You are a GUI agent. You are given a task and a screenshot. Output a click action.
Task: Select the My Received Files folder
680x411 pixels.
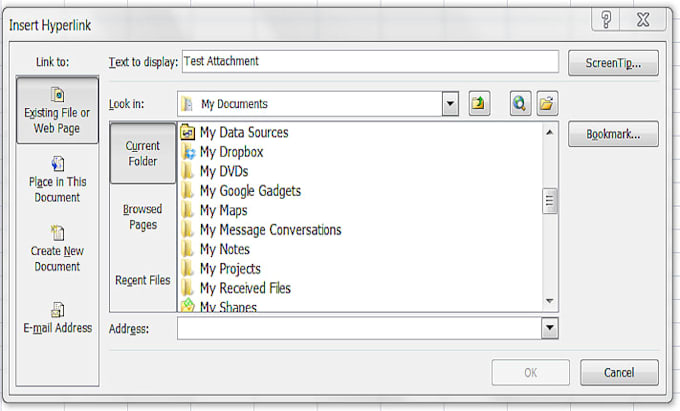[x=245, y=288]
